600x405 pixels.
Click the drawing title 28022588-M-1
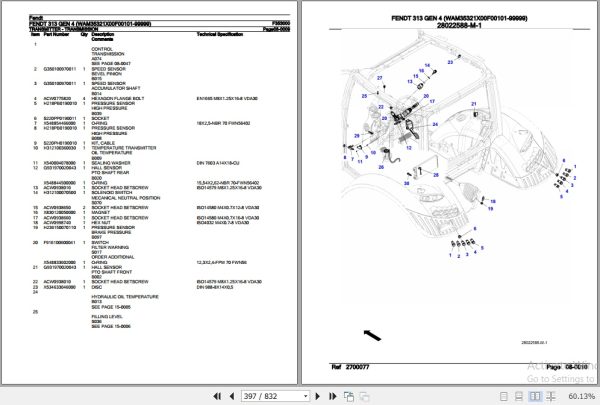tap(459, 26)
